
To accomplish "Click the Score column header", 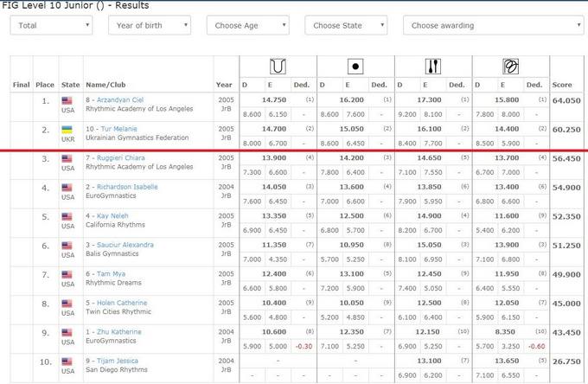I will pos(562,85).
